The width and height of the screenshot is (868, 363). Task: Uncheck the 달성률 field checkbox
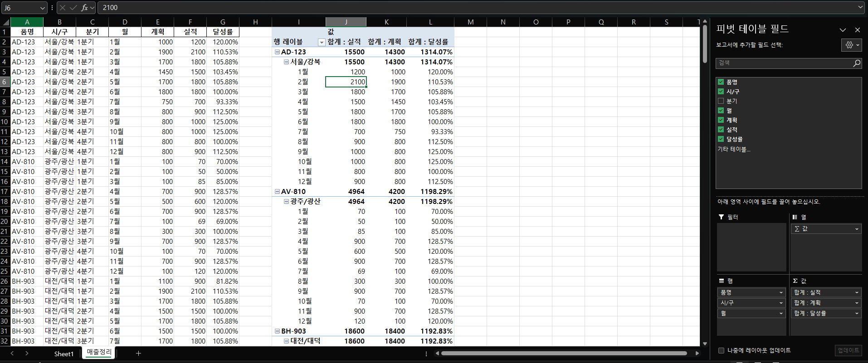(x=721, y=139)
